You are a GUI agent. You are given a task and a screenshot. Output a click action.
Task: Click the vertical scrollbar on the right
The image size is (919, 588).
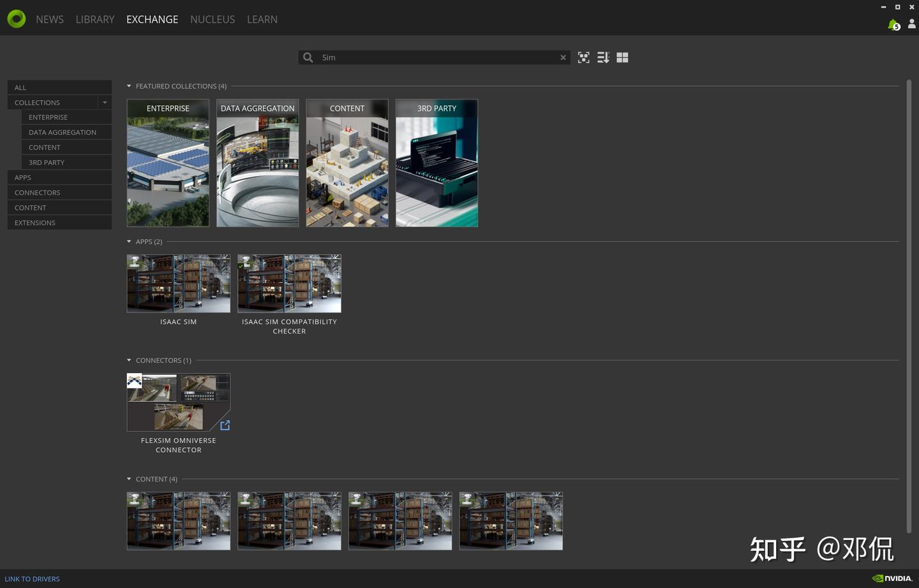point(909,306)
